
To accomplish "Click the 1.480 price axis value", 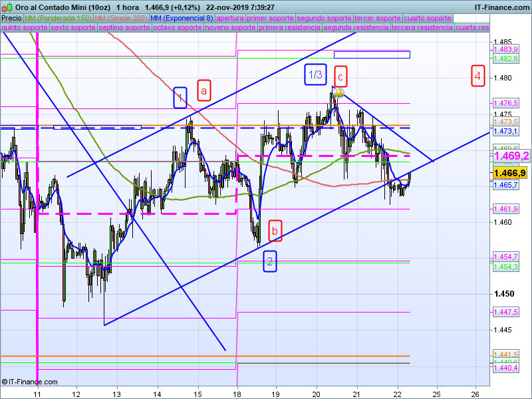I will [x=503, y=78].
